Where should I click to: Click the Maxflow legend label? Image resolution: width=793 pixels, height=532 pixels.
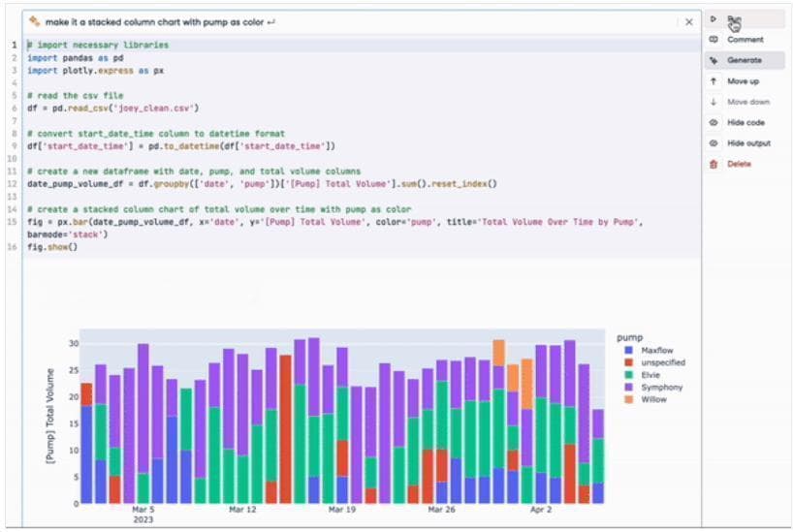coord(657,350)
